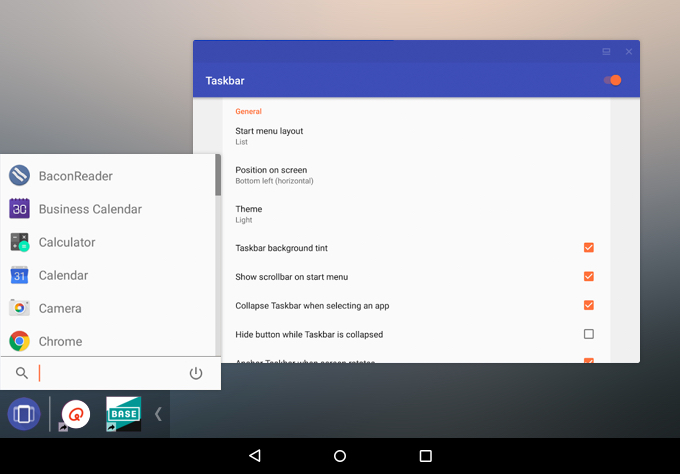The width and height of the screenshot is (680, 474).
Task: Tap the Android back navigation button
Action: click(x=255, y=455)
